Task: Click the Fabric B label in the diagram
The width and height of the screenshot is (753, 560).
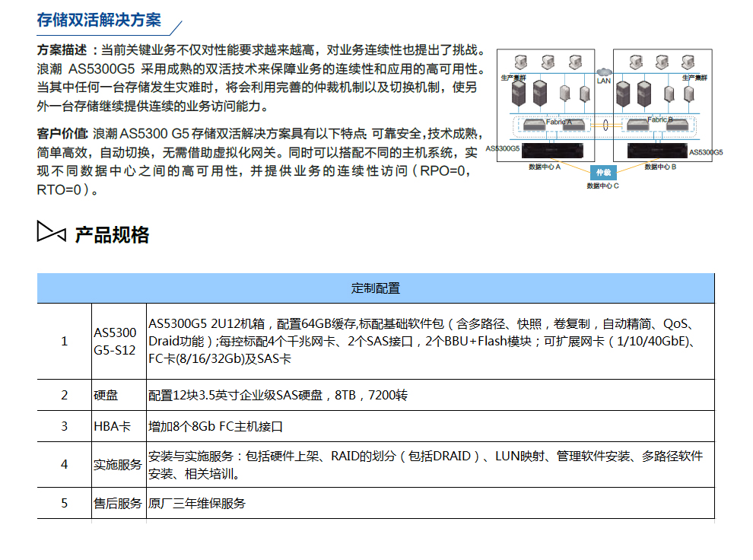Action: (x=660, y=119)
